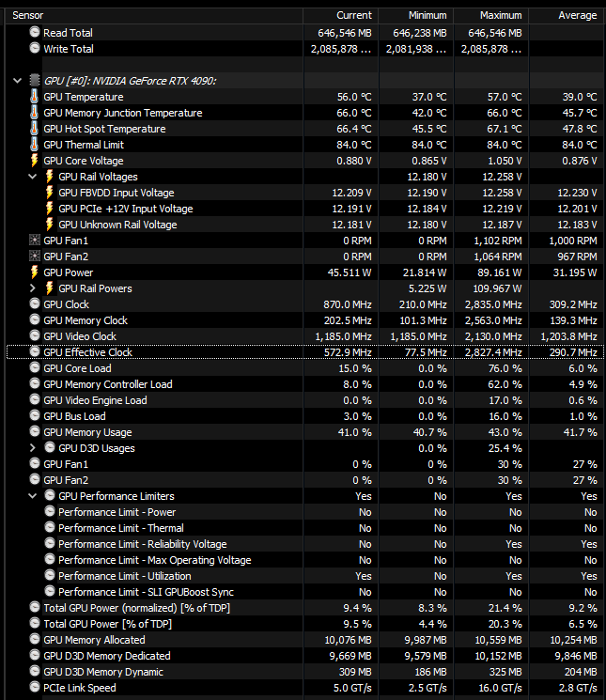Click the round icon beside GPU Effective Clock
This screenshot has width=606, height=700.
tap(35, 351)
